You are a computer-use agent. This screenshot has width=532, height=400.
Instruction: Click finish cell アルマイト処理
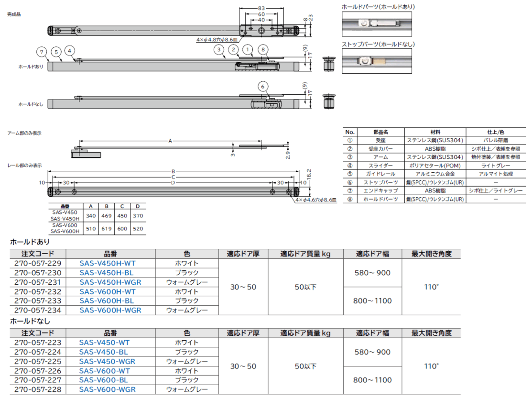(496, 174)
